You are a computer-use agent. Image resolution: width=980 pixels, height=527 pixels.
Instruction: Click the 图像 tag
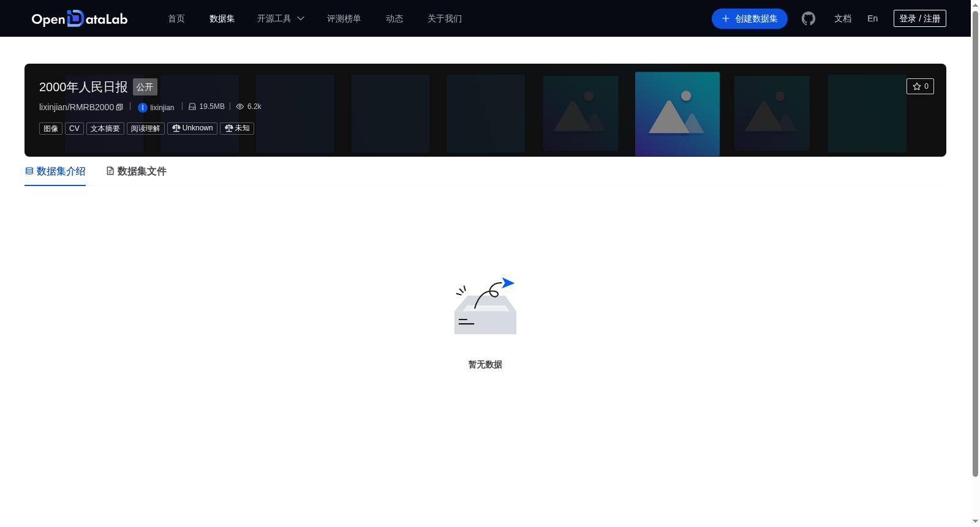click(51, 129)
